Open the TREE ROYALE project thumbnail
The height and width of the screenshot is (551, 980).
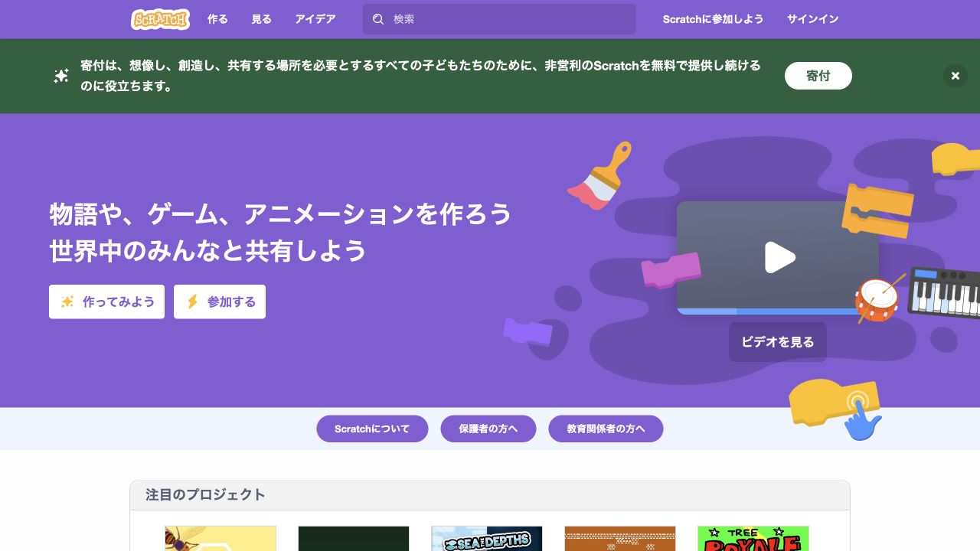tap(753, 539)
